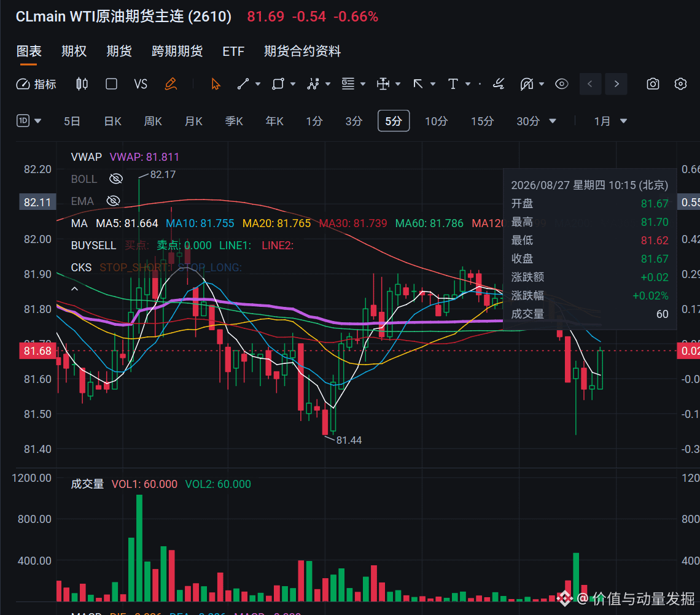The width and height of the screenshot is (700, 615).
Task: Click the eraser brush tool icon
Action: [499, 84]
